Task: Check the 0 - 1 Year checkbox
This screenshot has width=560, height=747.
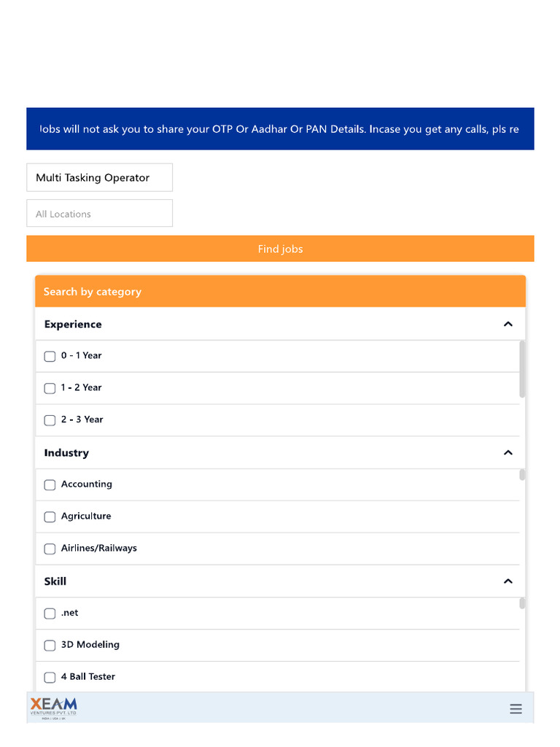Action: coord(50,356)
